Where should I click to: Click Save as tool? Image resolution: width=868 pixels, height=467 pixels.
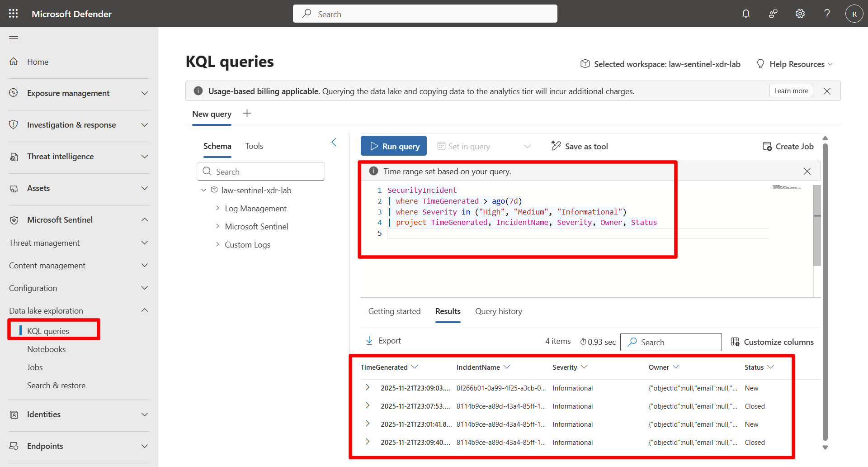point(580,146)
